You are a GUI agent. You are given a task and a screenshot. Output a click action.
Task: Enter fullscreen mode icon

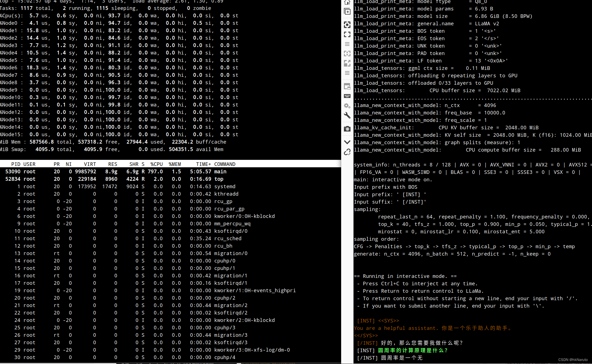pyautogui.click(x=347, y=34)
